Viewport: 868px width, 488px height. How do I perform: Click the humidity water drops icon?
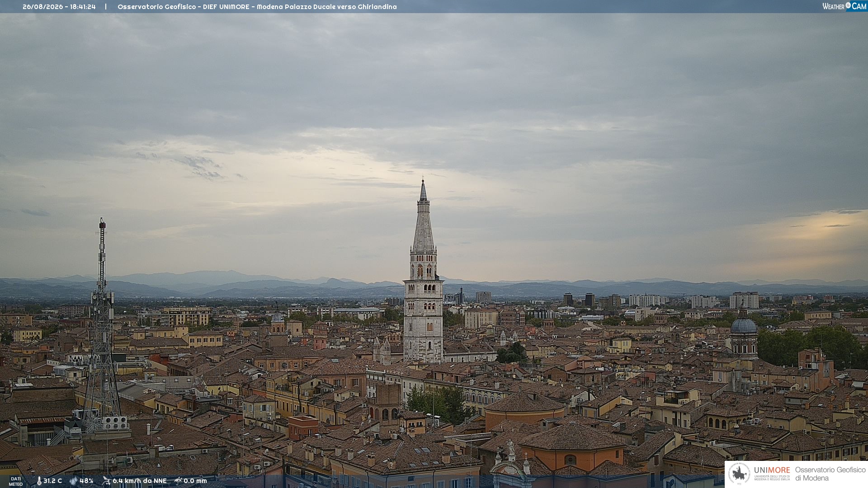(74, 481)
